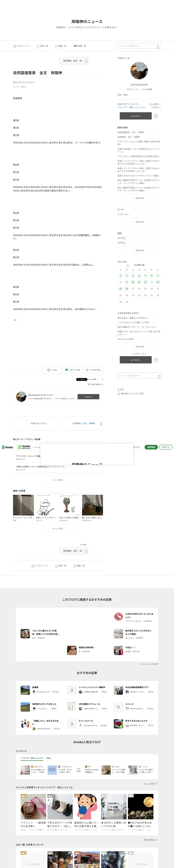The width and height of the screenshot is (174, 868).
Task: Reblog the post via リブログする icon
Action: point(93,370)
